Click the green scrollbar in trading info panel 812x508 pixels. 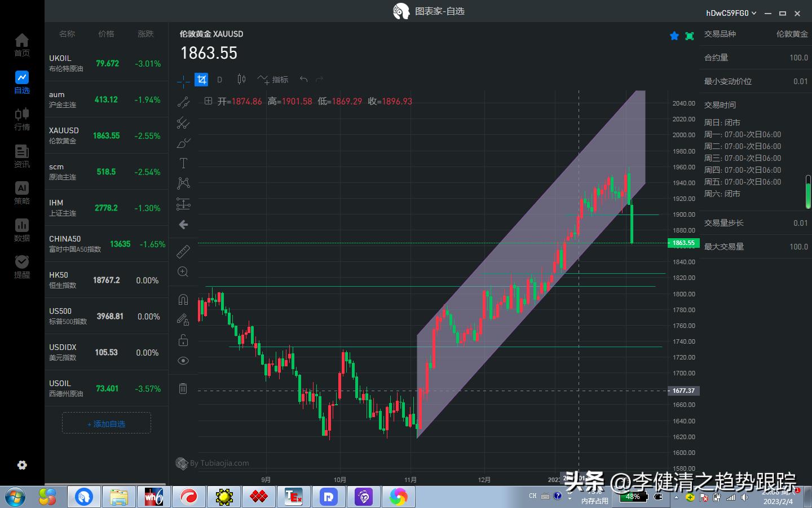[x=808, y=192]
